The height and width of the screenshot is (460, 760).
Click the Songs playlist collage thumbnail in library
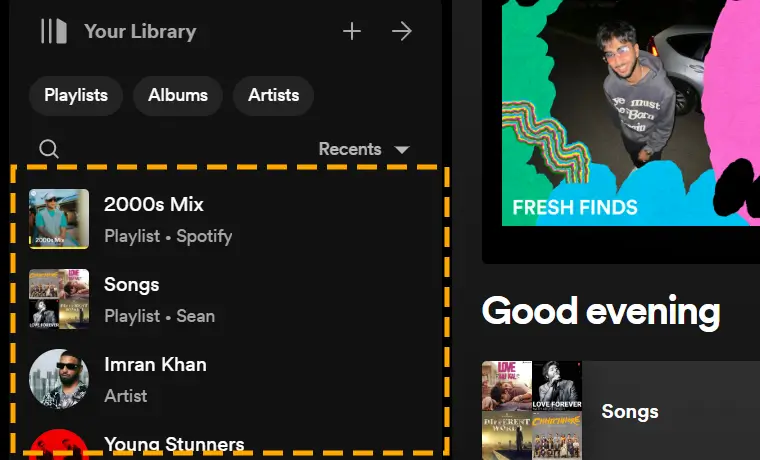pos(59,299)
